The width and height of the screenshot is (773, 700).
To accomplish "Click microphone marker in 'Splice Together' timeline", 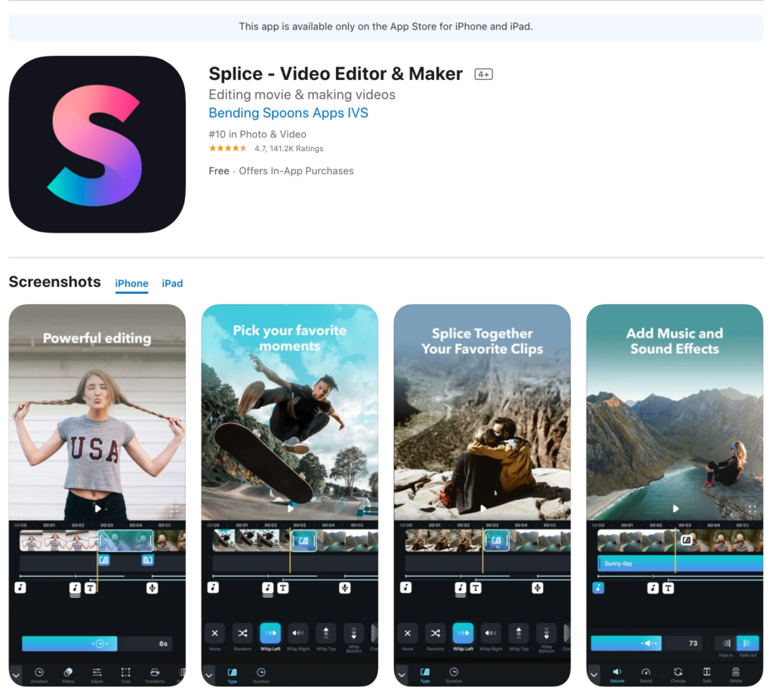I will click(x=537, y=588).
